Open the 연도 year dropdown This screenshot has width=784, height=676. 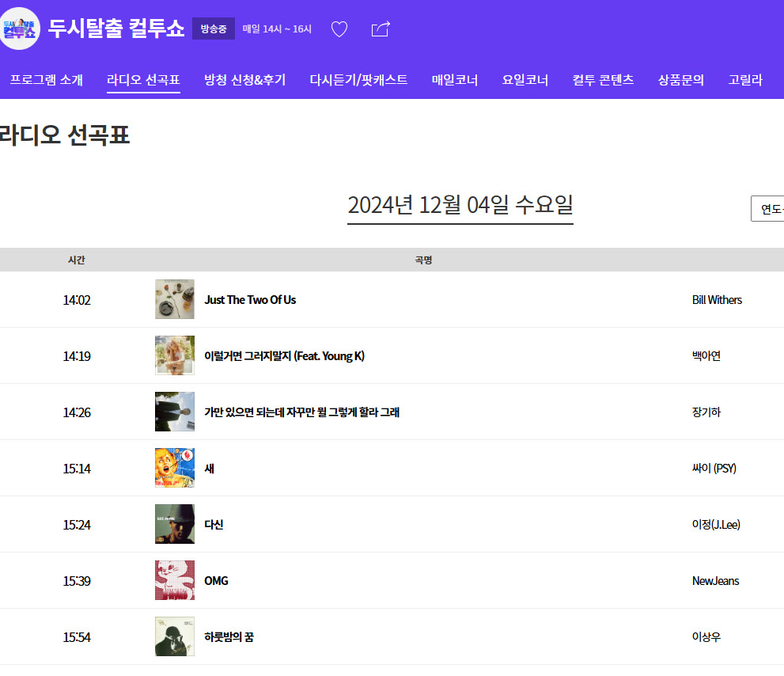(x=767, y=209)
